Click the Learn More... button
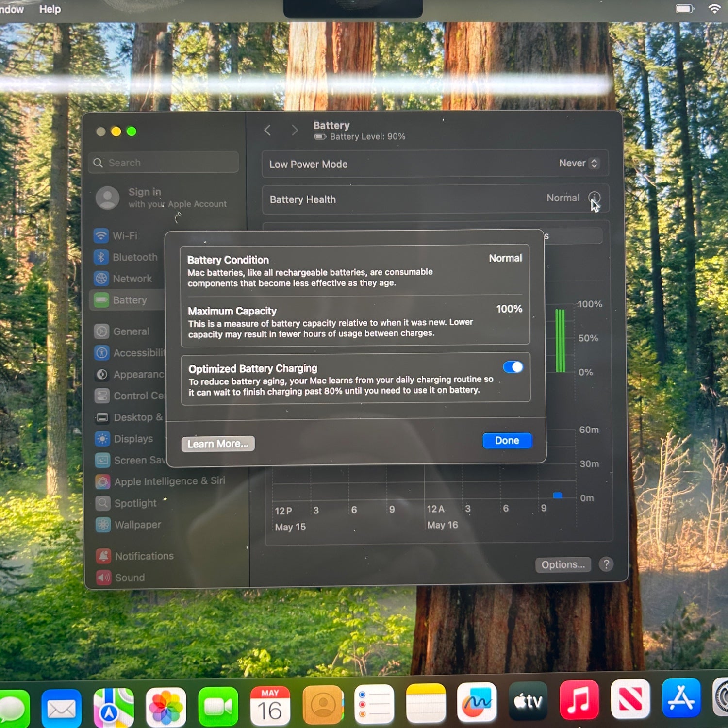 click(x=218, y=444)
